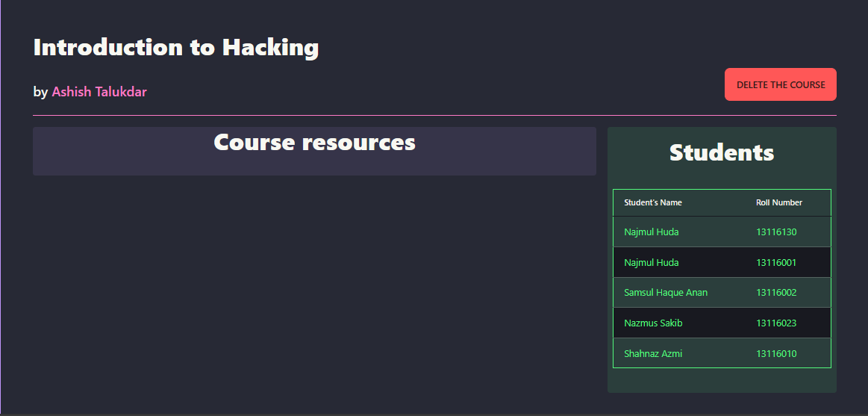Viewport: 868px width, 416px height.
Task: Select student Nazmus Sakib
Action: point(652,323)
